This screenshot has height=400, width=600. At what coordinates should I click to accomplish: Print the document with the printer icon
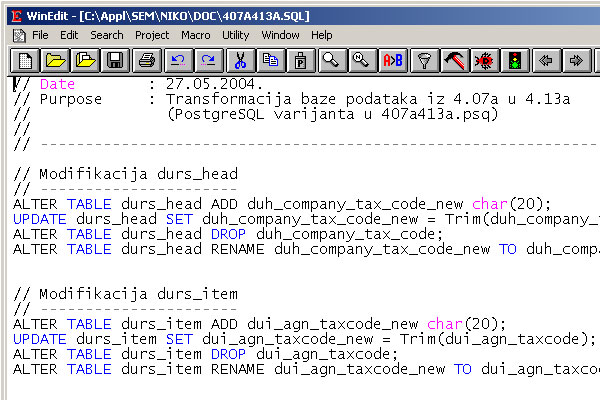[147, 61]
